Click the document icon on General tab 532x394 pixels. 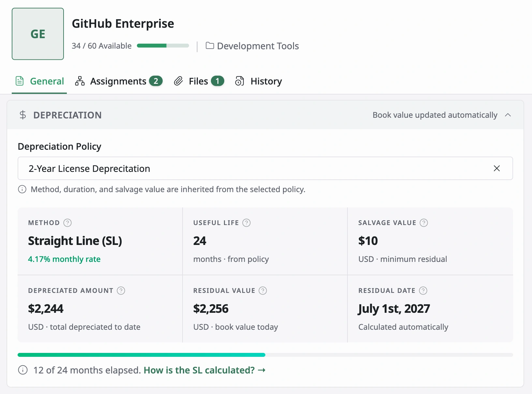pyautogui.click(x=20, y=81)
